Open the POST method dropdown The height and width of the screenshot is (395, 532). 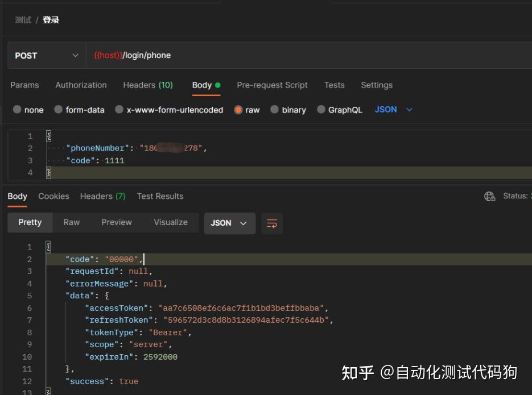pos(47,55)
